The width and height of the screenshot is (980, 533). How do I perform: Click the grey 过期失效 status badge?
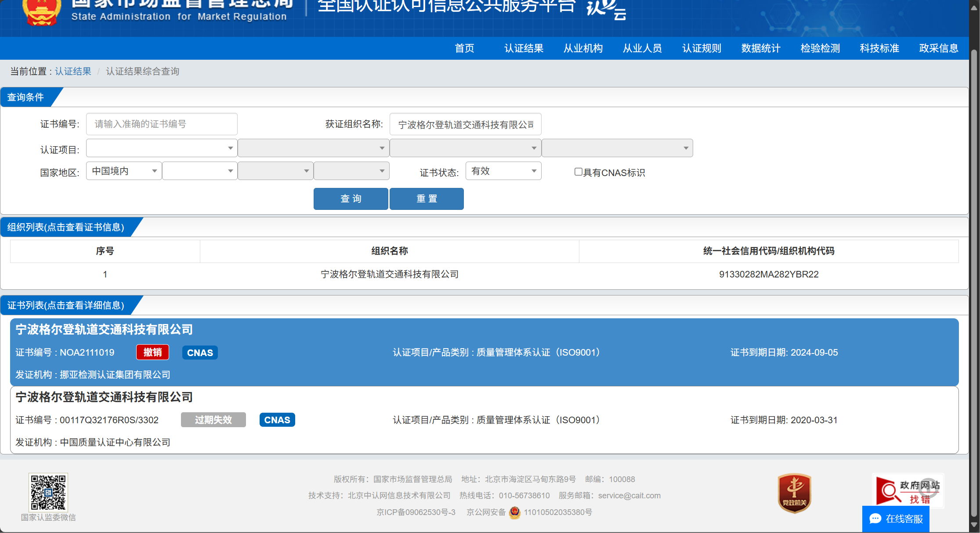coord(213,420)
